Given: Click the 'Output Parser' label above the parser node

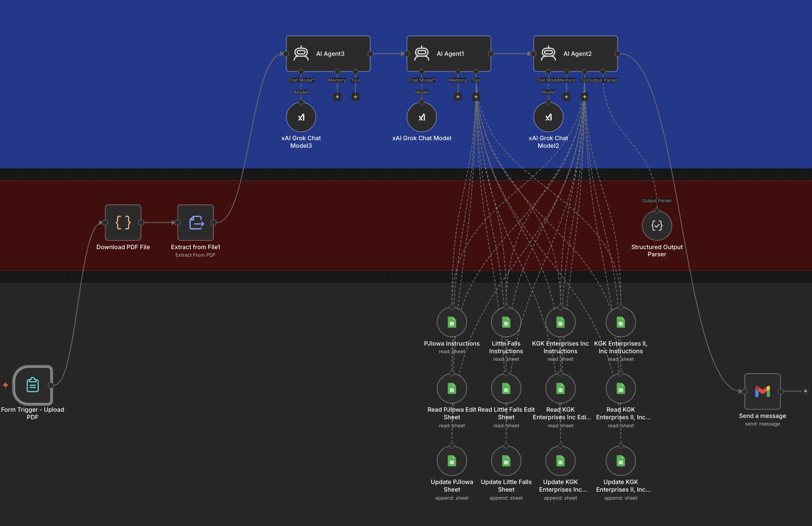Looking at the screenshot, I should coord(657,200).
